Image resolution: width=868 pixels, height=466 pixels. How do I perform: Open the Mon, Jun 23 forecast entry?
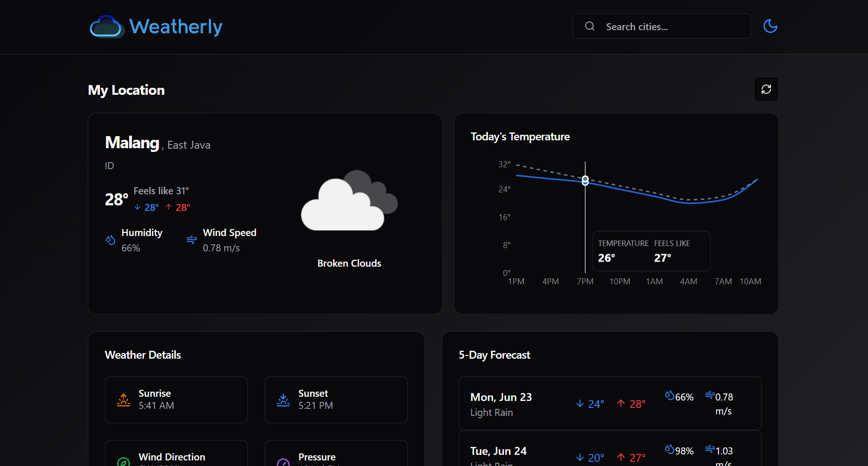coord(610,403)
